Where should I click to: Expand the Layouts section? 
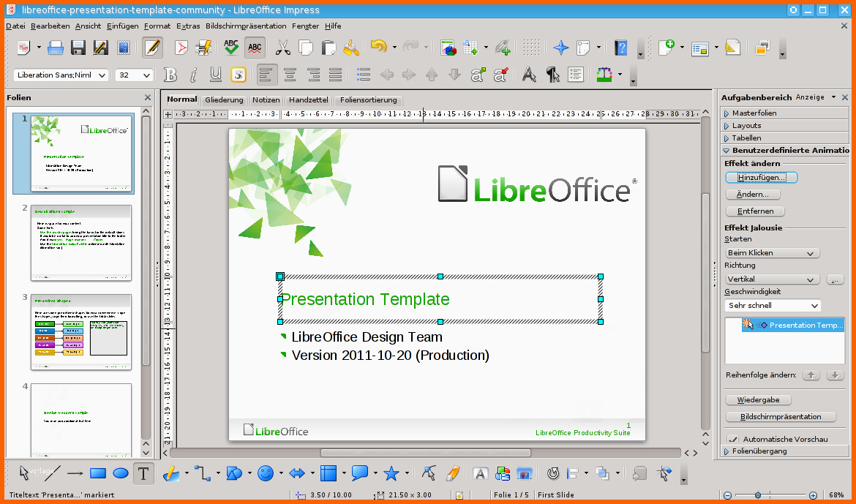pyautogui.click(x=784, y=126)
